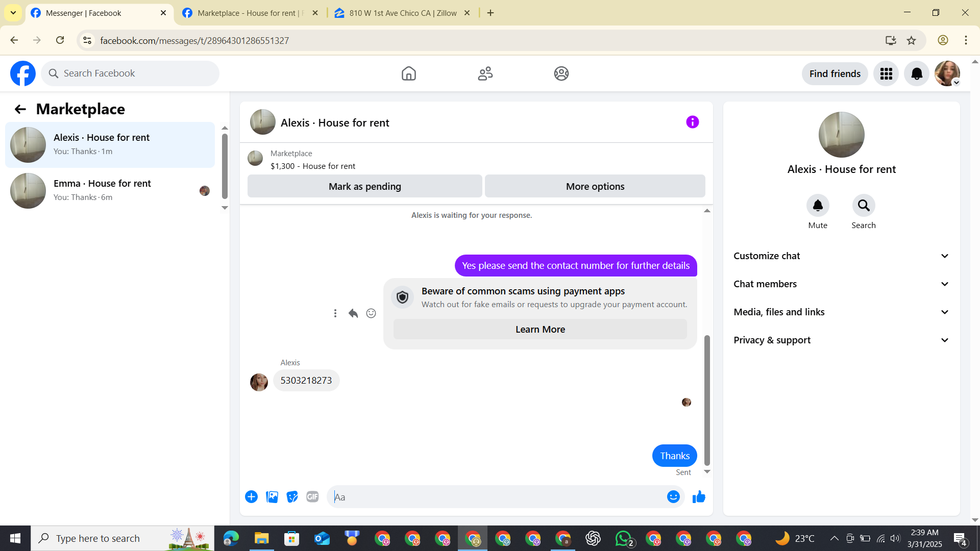Open File Explorer from taskbar
This screenshot has height=551, width=980.
click(x=261, y=538)
